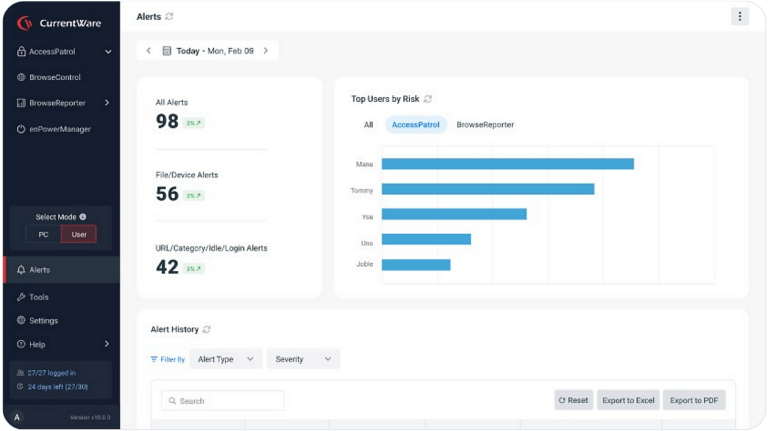This screenshot has height=431, width=768.
Task: Click the BrowseControl globe icon
Action: click(x=21, y=77)
